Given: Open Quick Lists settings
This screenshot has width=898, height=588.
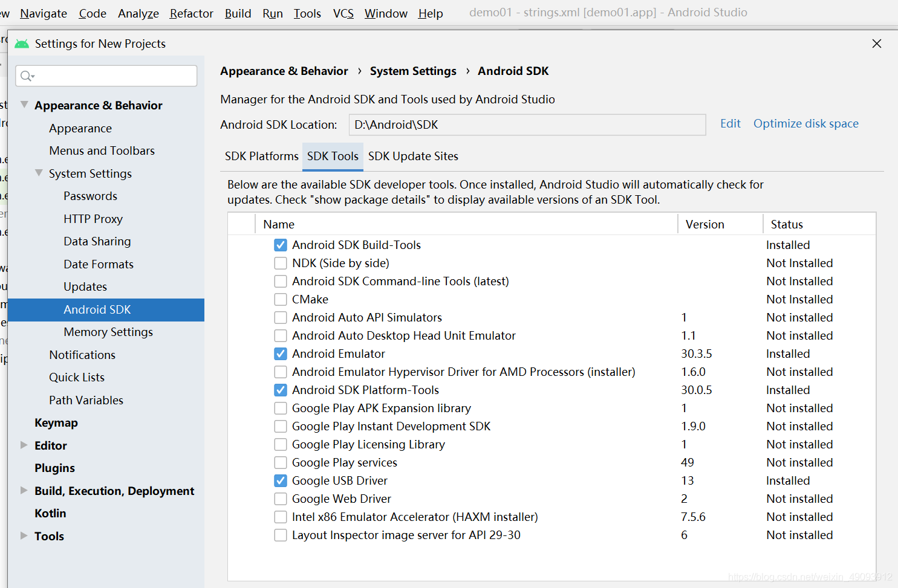Looking at the screenshot, I should coord(77,377).
